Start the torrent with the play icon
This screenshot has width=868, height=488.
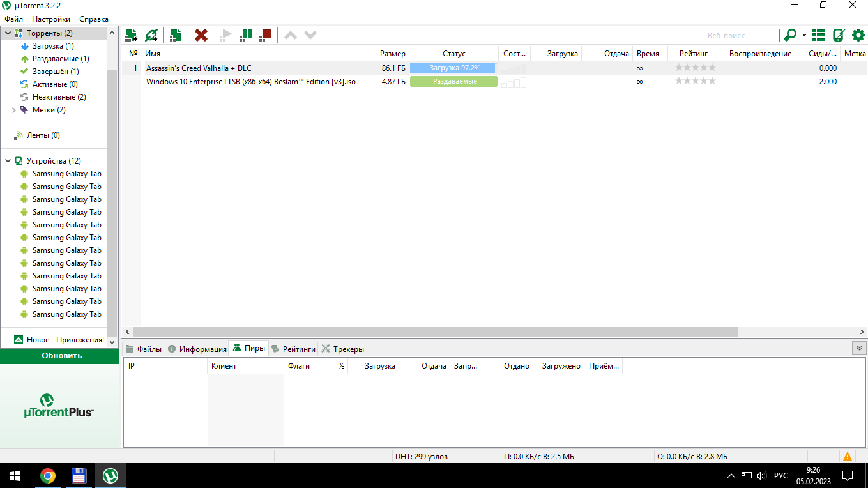[x=225, y=35]
